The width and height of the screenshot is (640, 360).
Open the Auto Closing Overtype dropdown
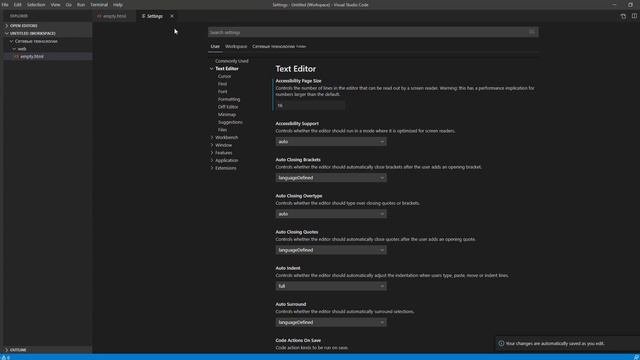[331, 214]
